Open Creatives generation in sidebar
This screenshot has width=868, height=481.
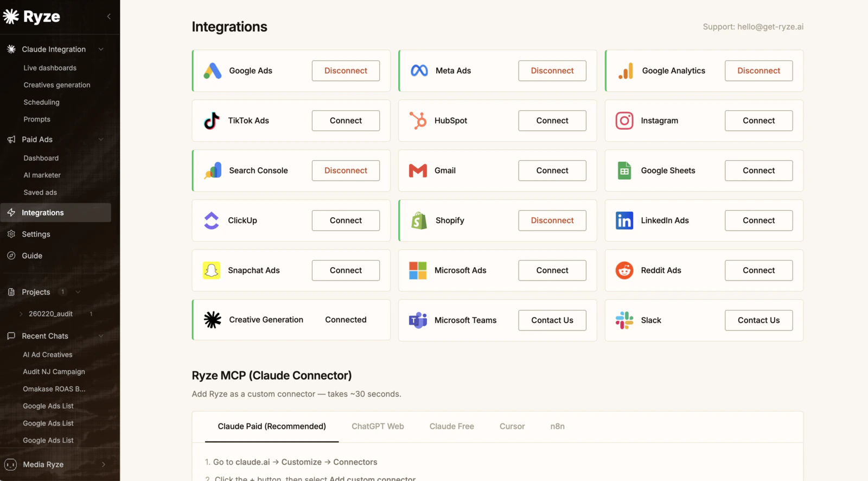click(x=57, y=85)
